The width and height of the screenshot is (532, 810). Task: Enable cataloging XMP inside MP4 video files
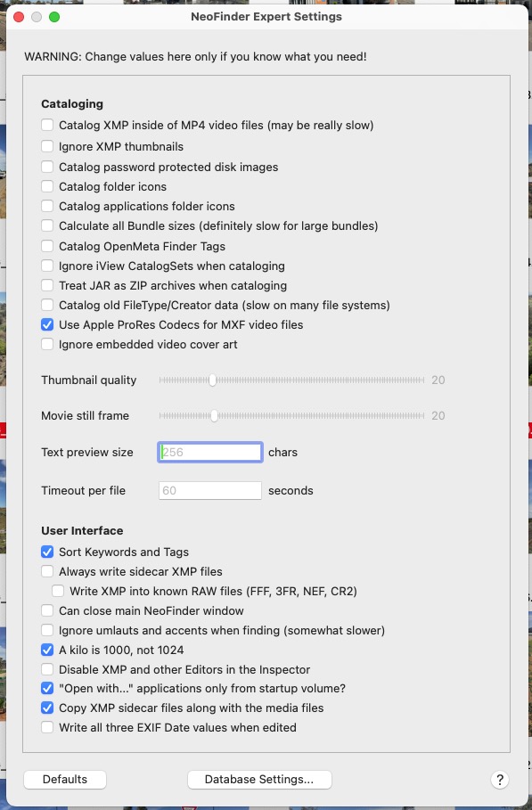click(x=46, y=126)
